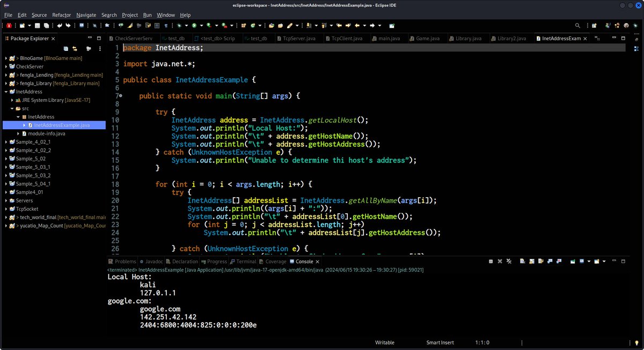Click Collapse All in Package Explorer

point(66,48)
